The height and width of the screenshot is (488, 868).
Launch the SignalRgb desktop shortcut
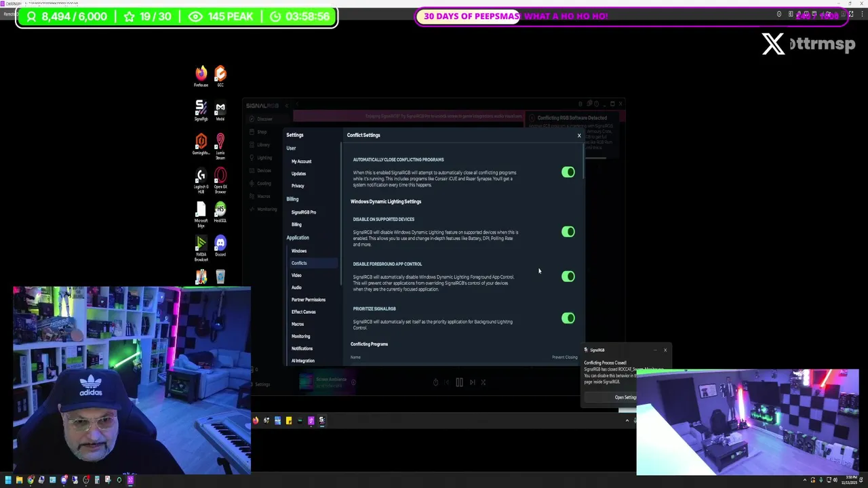(x=201, y=110)
